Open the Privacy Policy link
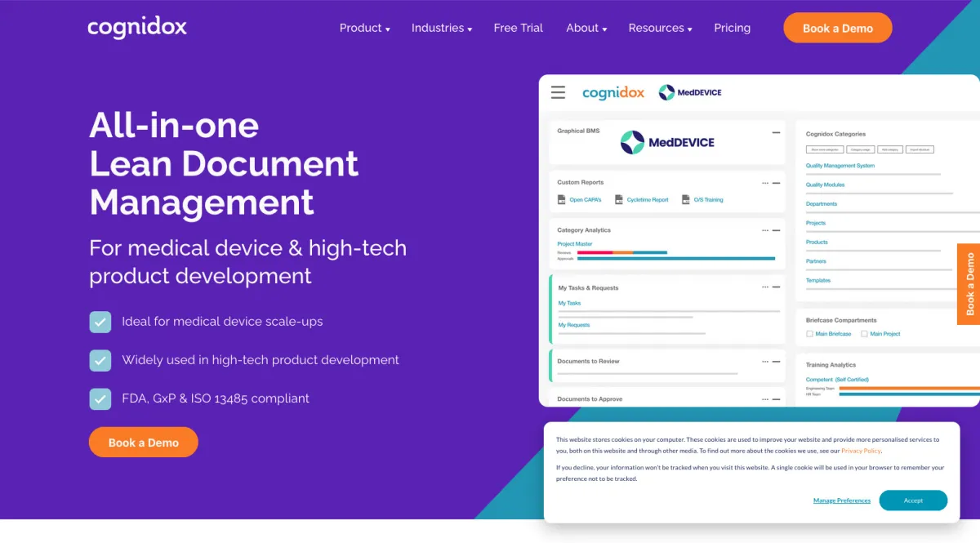 coord(862,451)
